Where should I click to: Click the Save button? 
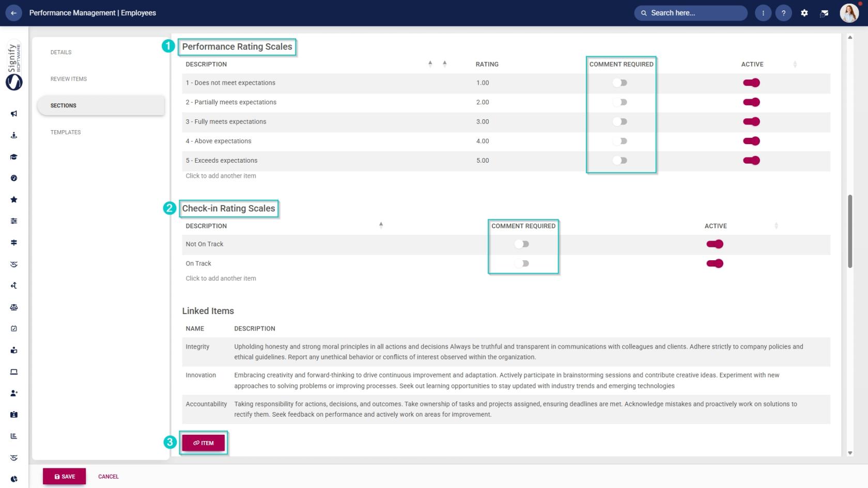tap(65, 477)
